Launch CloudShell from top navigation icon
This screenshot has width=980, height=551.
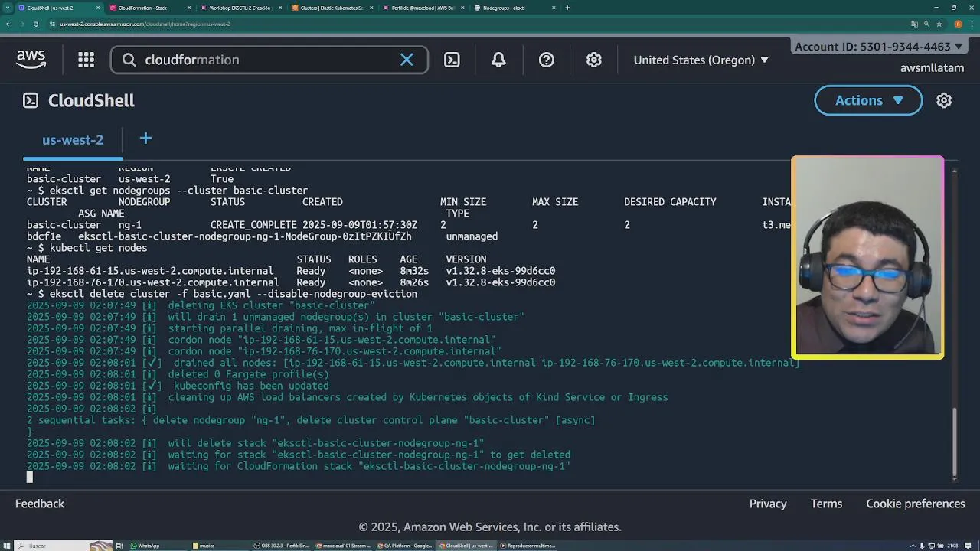point(452,60)
